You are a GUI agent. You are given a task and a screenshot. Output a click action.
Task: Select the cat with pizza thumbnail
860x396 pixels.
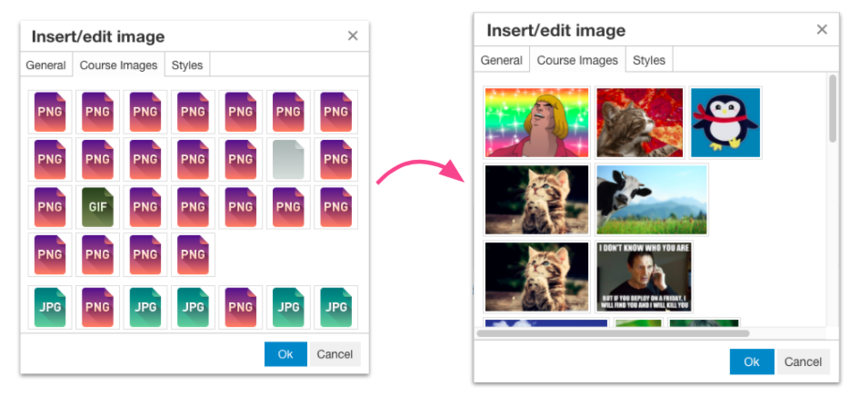(x=640, y=122)
